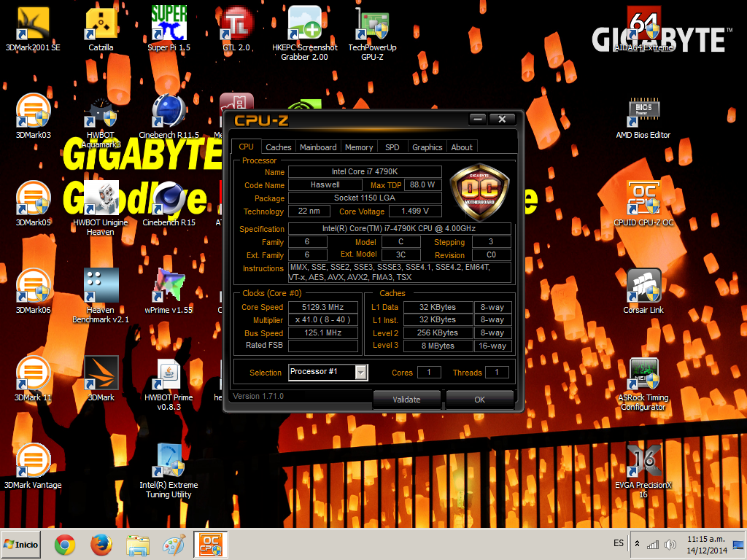The height and width of the screenshot is (560, 747).
Task: Launch wPrime v1.55 desktop icon
Action: 169,292
